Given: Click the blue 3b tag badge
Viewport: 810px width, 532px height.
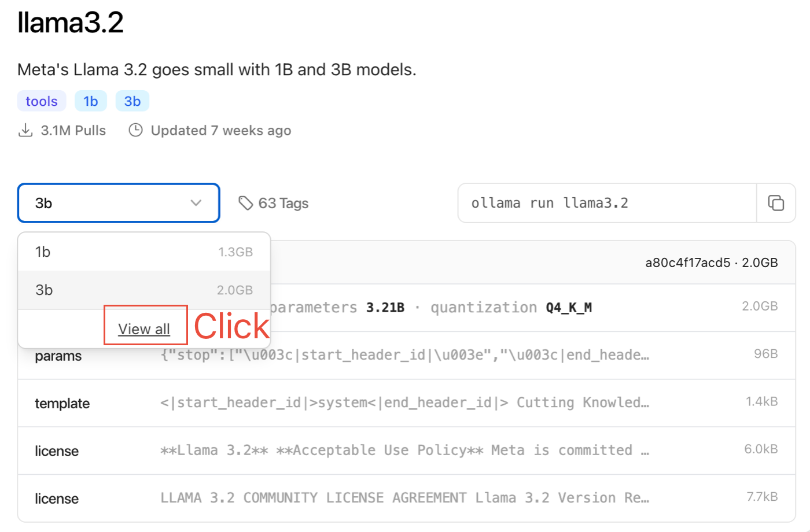Looking at the screenshot, I should click(132, 101).
